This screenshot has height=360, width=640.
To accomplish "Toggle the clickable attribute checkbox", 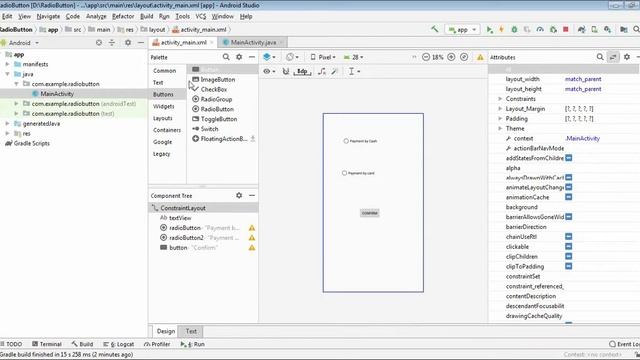I will 569,247.
